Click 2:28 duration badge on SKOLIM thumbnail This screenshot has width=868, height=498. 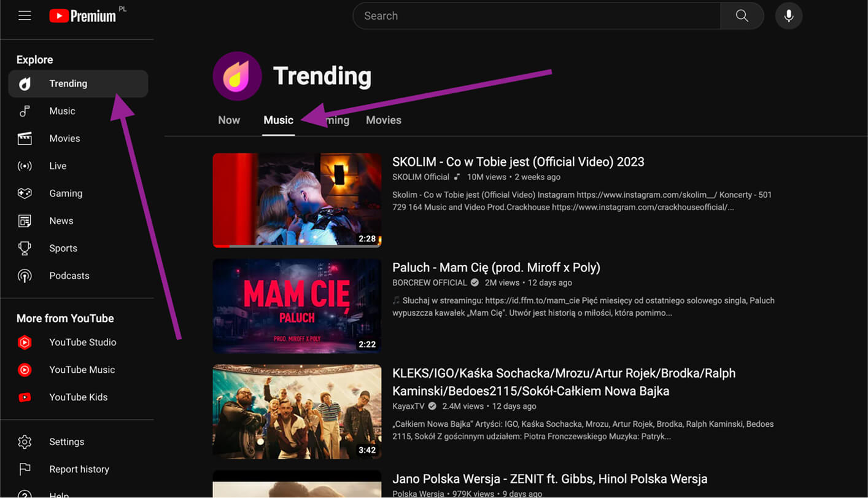pyautogui.click(x=367, y=239)
